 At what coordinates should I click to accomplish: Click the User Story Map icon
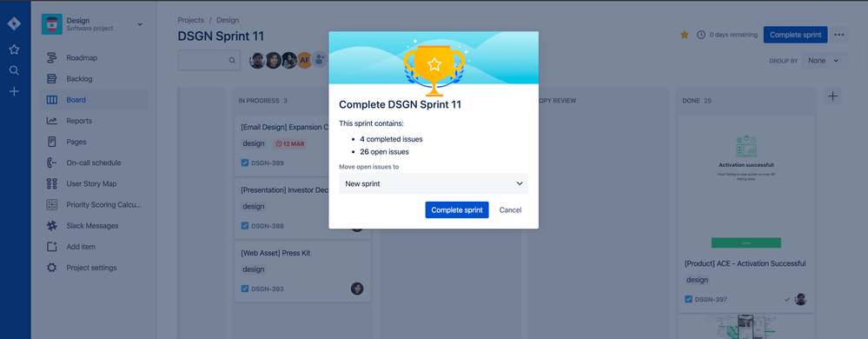tap(51, 184)
